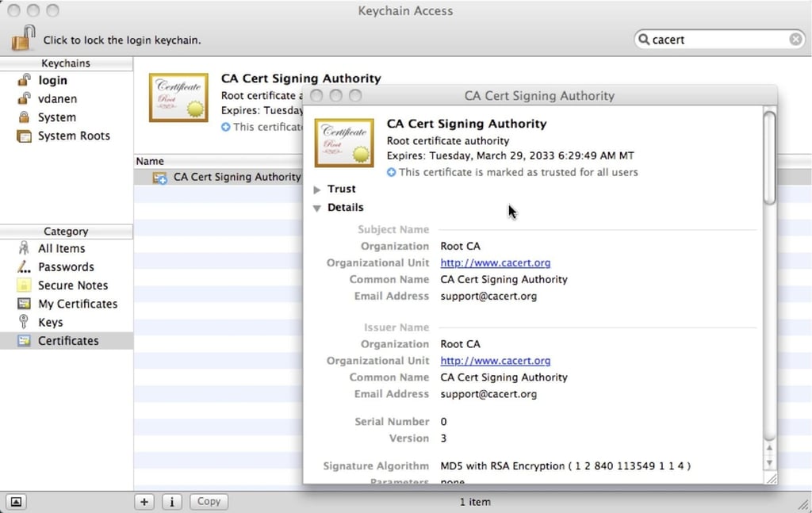812x513 pixels.
Task: Click the detail window vertical scrollbar thumb
Action: (769, 159)
